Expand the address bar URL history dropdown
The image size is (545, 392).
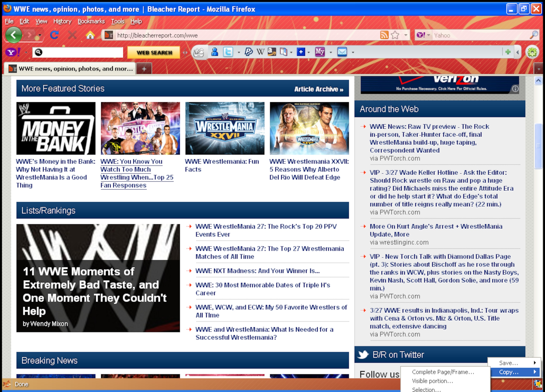pyautogui.click(x=406, y=35)
